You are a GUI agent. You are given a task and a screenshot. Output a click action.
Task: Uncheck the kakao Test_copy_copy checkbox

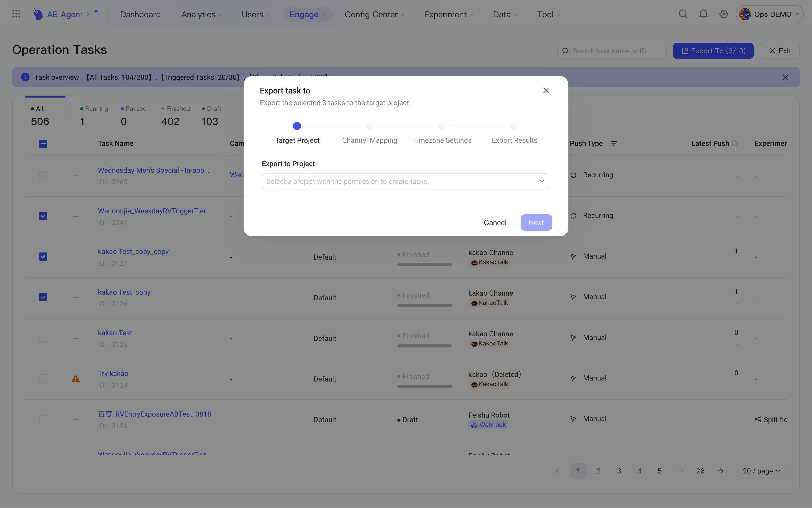coord(43,257)
